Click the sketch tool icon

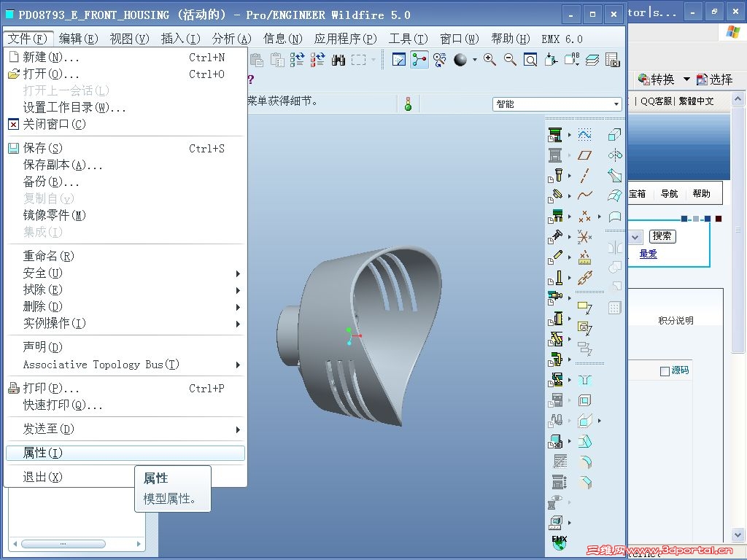tap(584, 135)
